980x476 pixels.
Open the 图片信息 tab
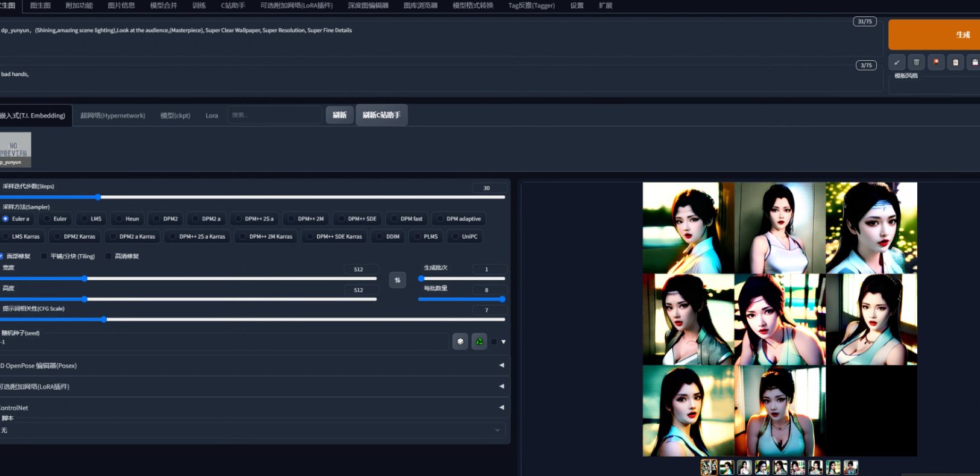coord(121,5)
